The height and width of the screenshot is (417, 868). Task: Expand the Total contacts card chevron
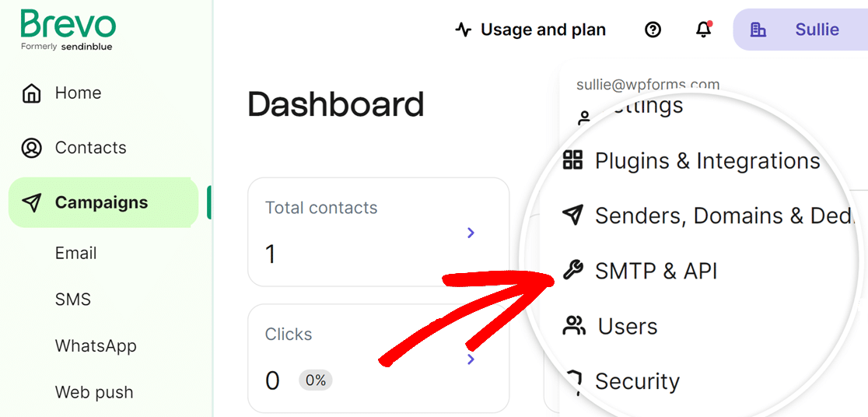coord(471,233)
